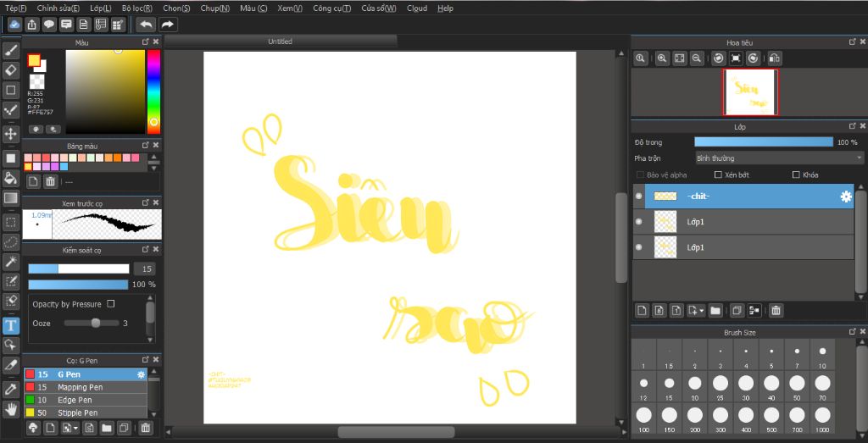Image resolution: width=868 pixels, height=443 pixels.
Task: Open the Công cụ menu
Action: [331, 8]
